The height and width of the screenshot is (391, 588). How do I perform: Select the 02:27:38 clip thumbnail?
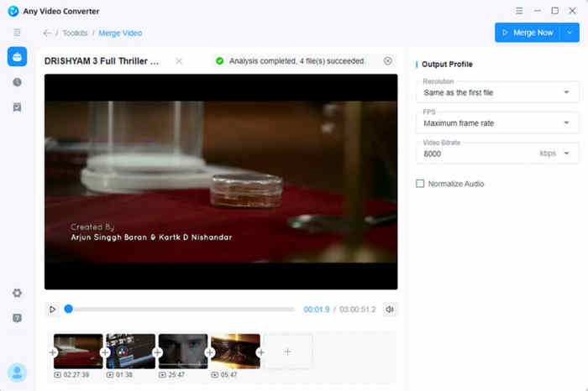pos(78,352)
